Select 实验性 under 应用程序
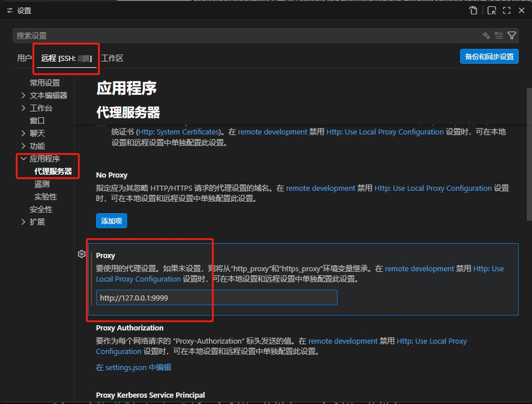Viewport: 532px width, 404px height. pyautogui.click(x=45, y=197)
